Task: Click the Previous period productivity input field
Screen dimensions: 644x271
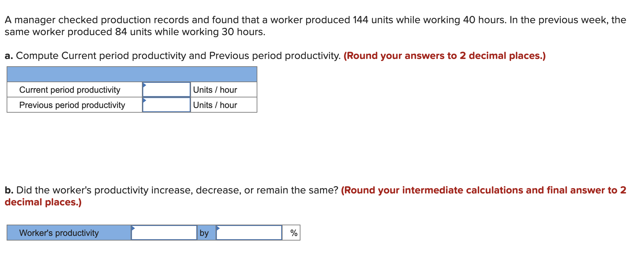Action: click(x=166, y=105)
